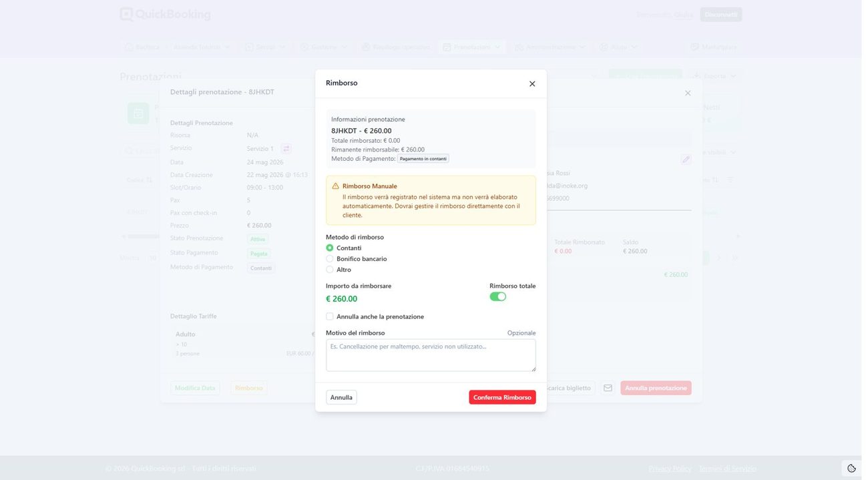Click the Attiva status badge
This screenshot has width=868, height=480.
(x=258, y=239)
